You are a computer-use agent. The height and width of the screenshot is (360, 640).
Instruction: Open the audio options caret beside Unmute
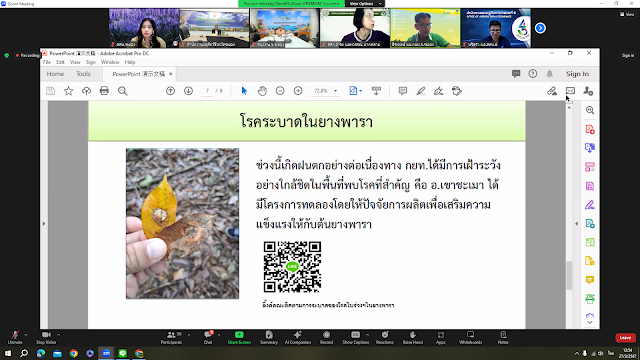point(26,335)
